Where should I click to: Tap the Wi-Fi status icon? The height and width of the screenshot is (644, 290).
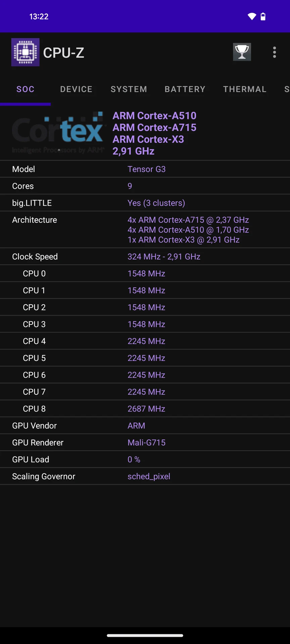(x=252, y=16)
